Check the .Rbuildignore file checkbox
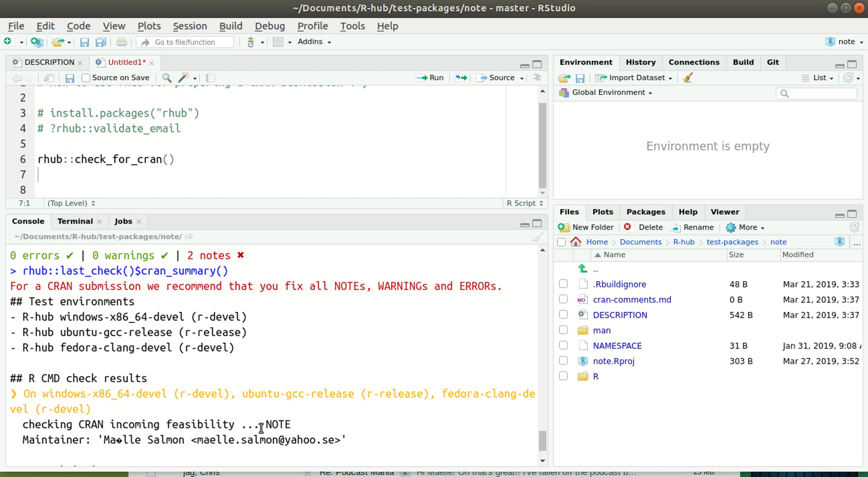868x477 pixels. coord(563,284)
